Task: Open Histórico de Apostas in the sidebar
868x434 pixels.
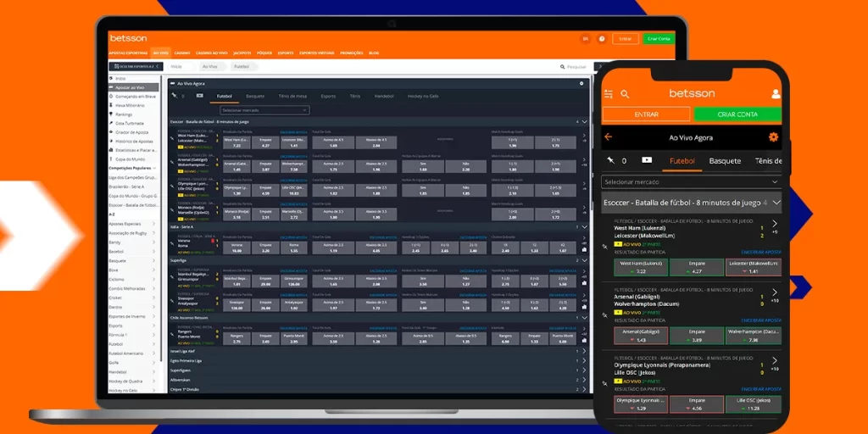Action: click(133, 142)
